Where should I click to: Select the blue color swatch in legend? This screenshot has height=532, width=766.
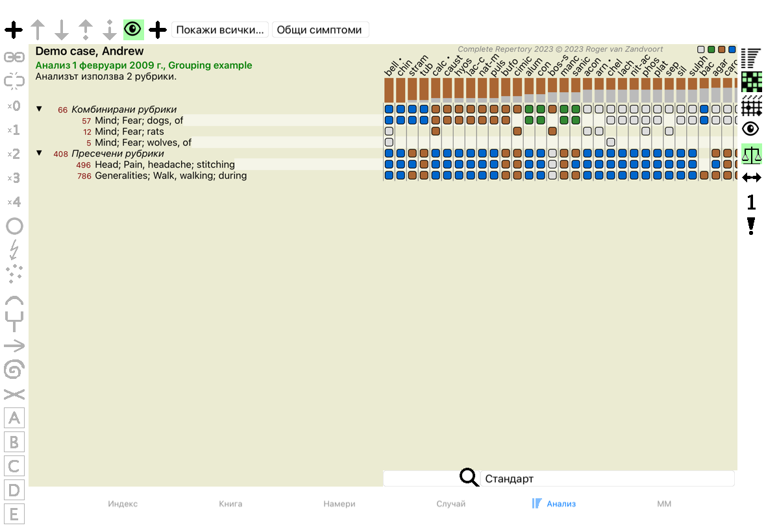[x=732, y=49]
